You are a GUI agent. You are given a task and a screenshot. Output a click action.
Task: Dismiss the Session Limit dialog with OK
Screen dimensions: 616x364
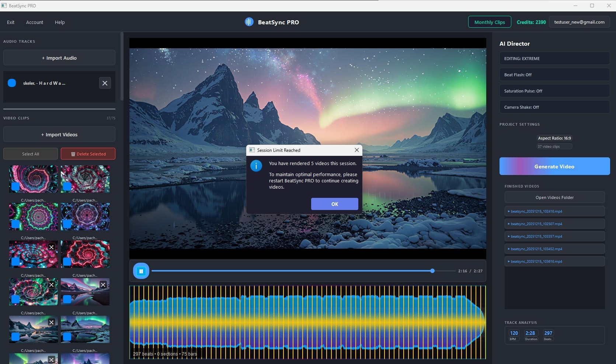pyautogui.click(x=334, y=204)
